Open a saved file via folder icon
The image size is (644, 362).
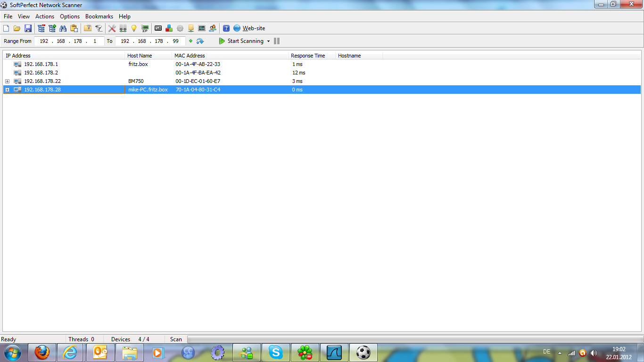(x=17, y=28)
